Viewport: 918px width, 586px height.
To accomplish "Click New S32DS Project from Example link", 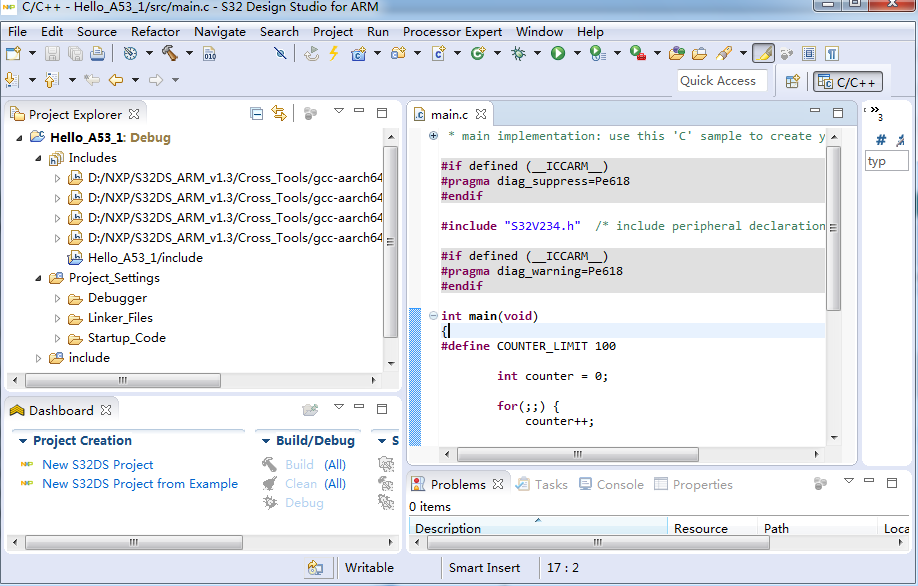I will 140,484.
